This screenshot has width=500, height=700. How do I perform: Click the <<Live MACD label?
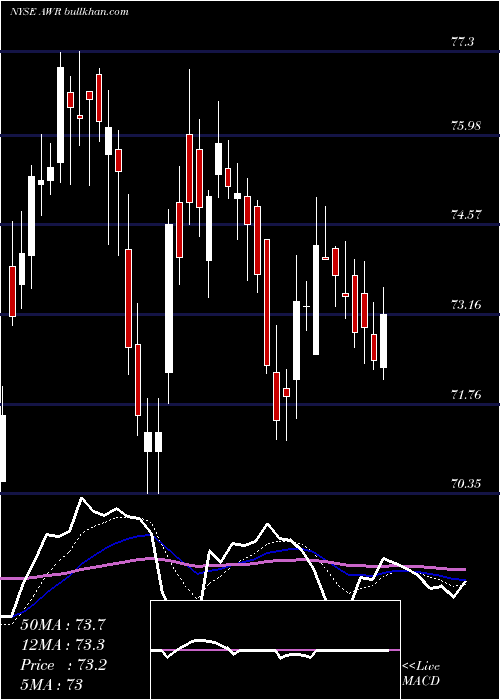coord(421,673)
